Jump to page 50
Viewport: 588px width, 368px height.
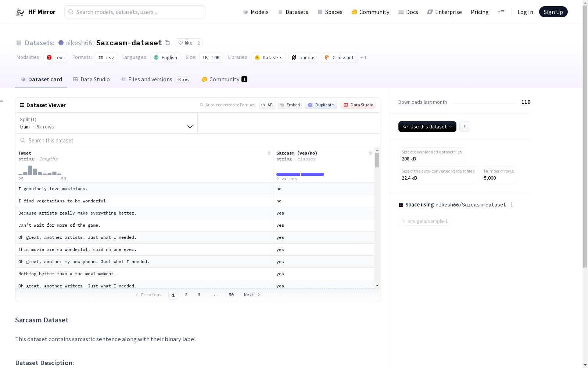pos(231,295)
